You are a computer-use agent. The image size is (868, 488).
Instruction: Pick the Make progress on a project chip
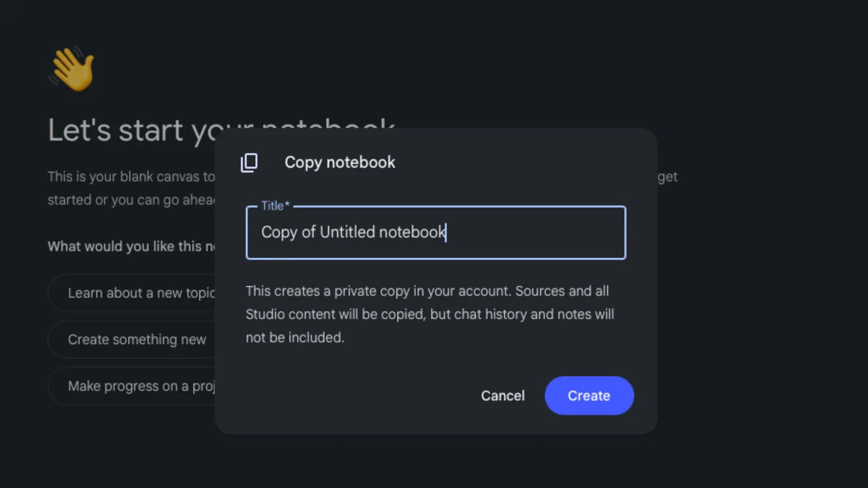pos(132,386)
